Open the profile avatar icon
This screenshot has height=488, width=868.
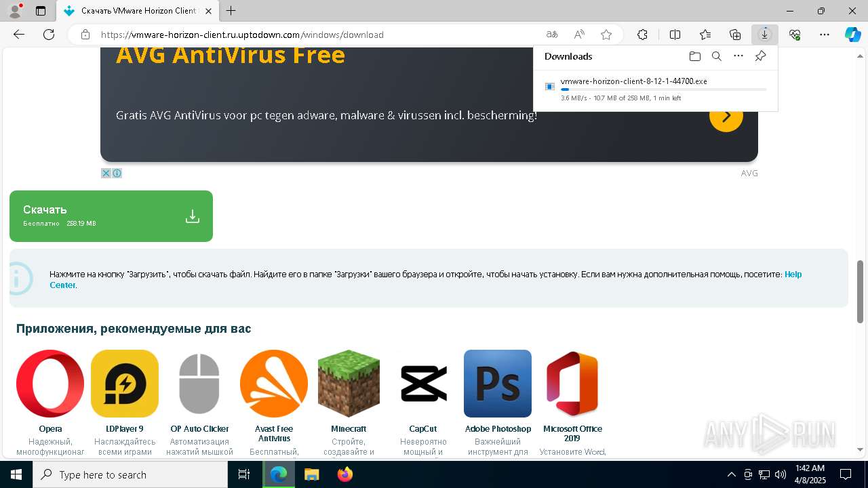(15, 11)
